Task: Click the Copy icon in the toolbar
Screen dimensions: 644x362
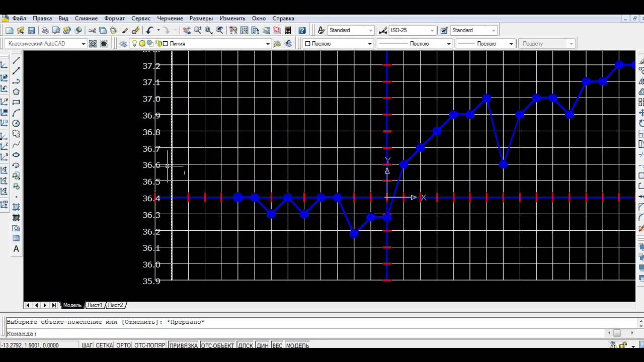Action: (103, 31)
